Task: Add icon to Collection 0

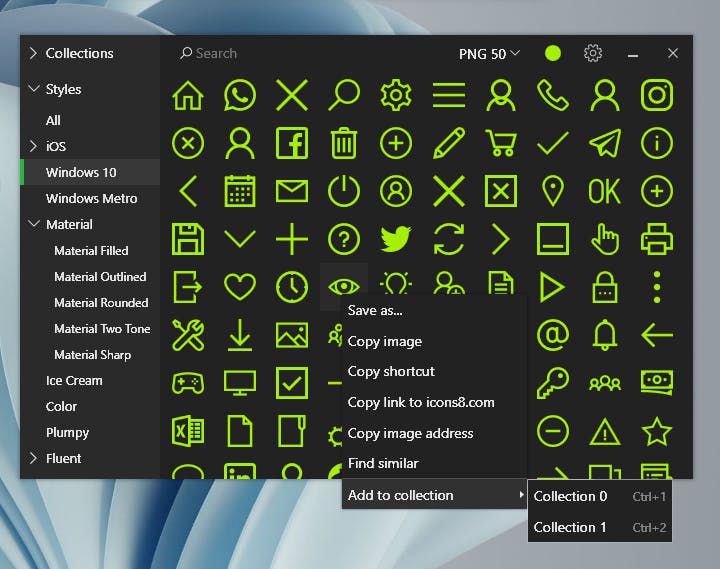Action: (600, 496)
